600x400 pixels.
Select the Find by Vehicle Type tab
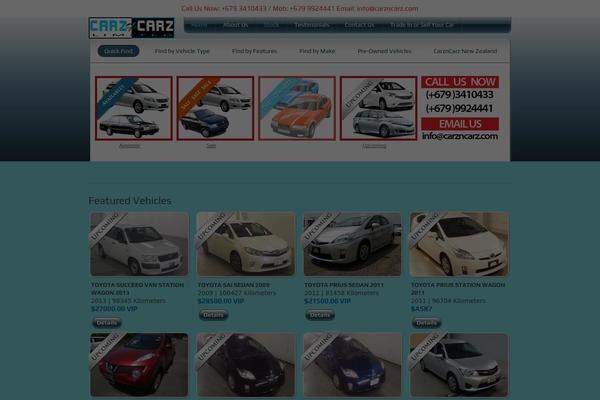(182, 51)
